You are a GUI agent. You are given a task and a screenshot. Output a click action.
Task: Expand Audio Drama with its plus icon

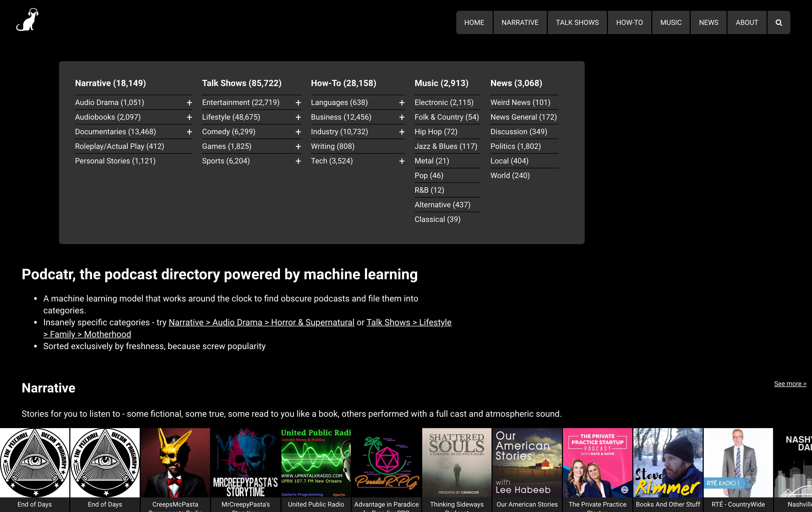(x=189, y=103)
